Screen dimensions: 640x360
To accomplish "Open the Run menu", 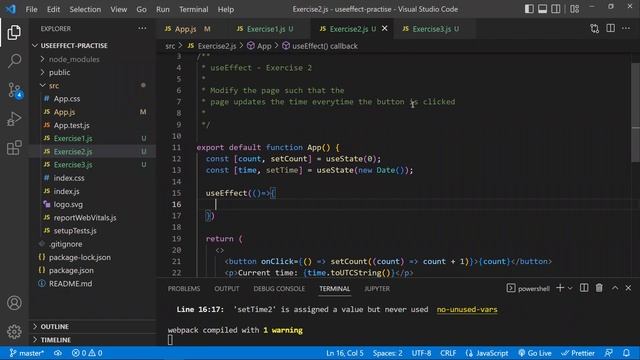I will (163, 9).
